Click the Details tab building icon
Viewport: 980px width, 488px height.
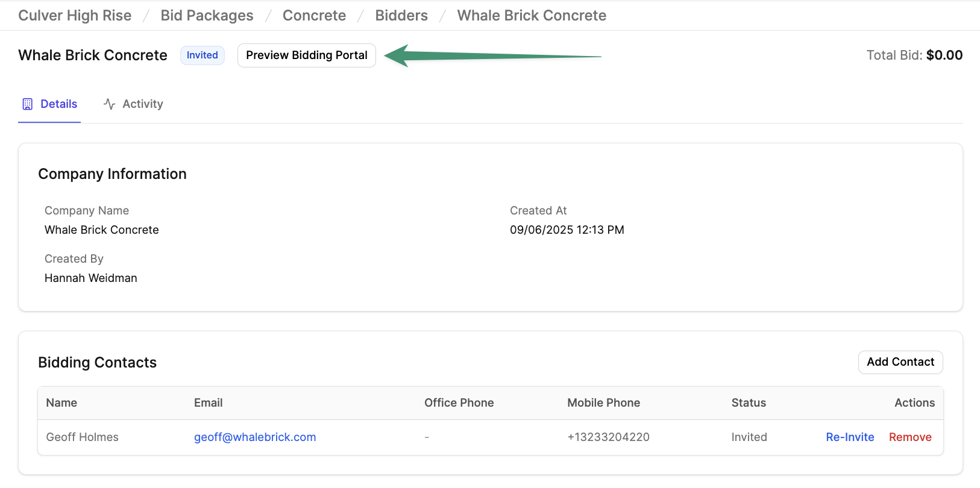coord(28,104)
